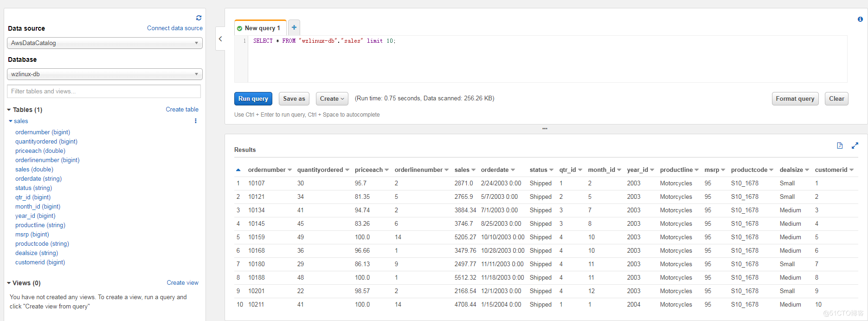The image size is (868, 321).
Task: Open month_id column sort caret
Action: click(x=619, y=170)
